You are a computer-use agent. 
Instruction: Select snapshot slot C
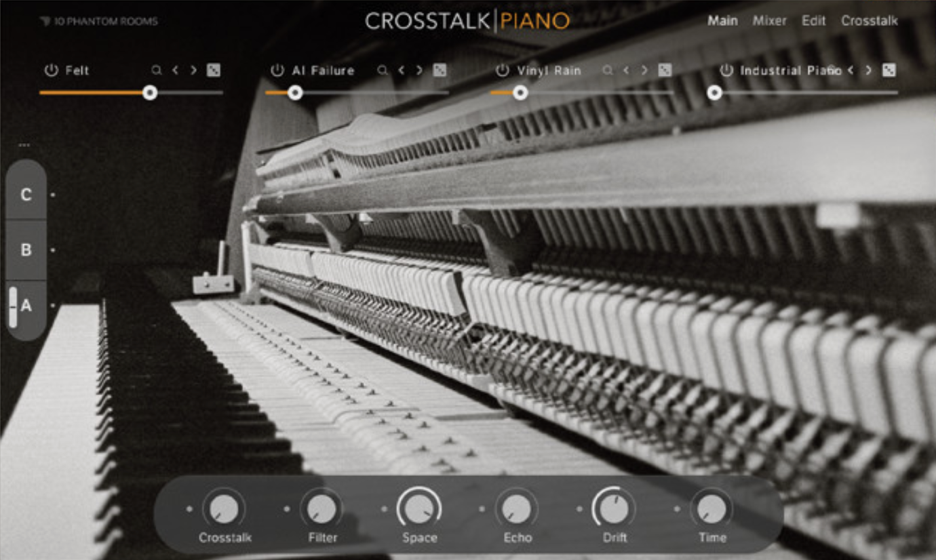[26, 195]
